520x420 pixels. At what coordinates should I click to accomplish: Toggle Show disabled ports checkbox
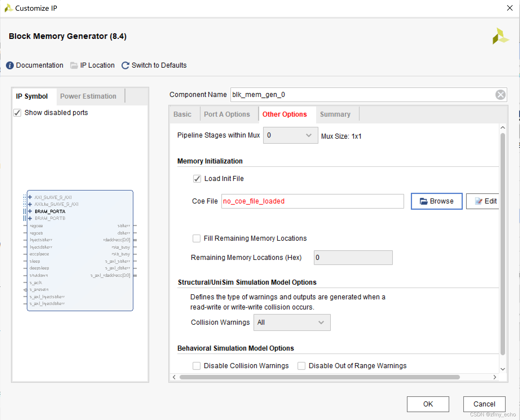[17, 113]
